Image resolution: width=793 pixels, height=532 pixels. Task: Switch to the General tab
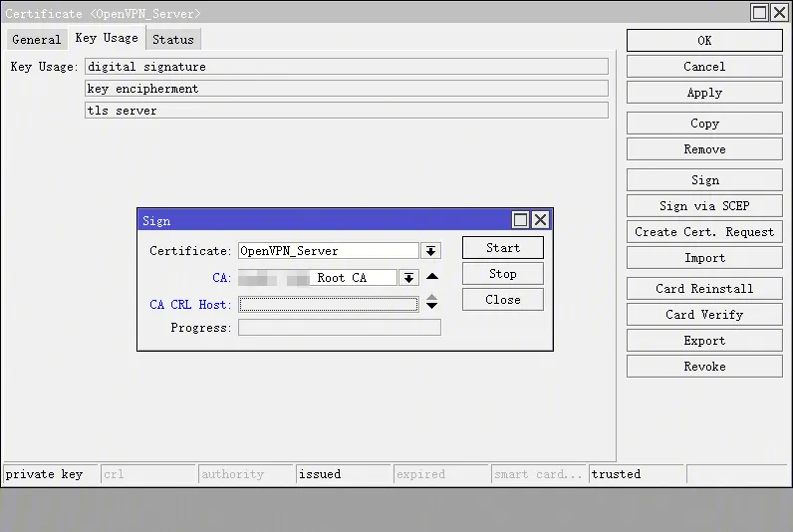click(37, 40)
